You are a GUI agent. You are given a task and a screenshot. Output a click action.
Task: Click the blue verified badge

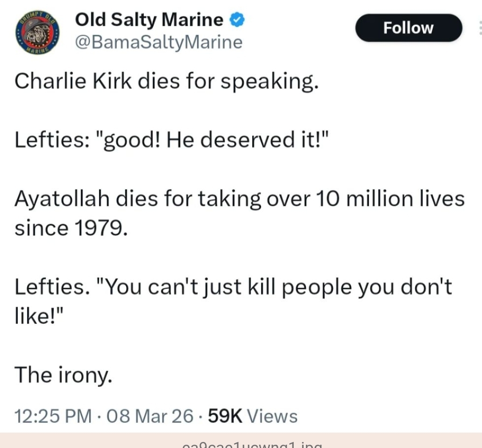[237, 20]
